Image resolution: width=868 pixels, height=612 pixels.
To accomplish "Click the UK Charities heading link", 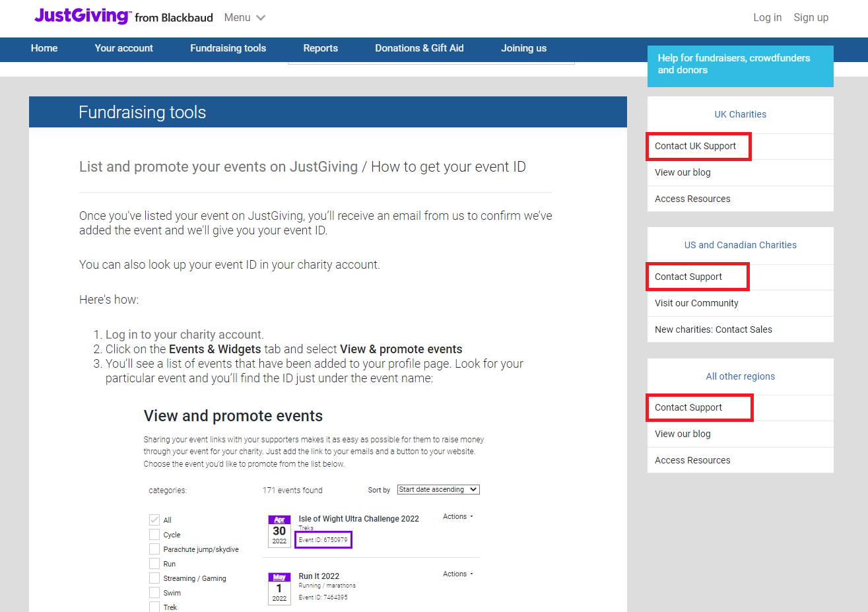I will coord(740,114).
